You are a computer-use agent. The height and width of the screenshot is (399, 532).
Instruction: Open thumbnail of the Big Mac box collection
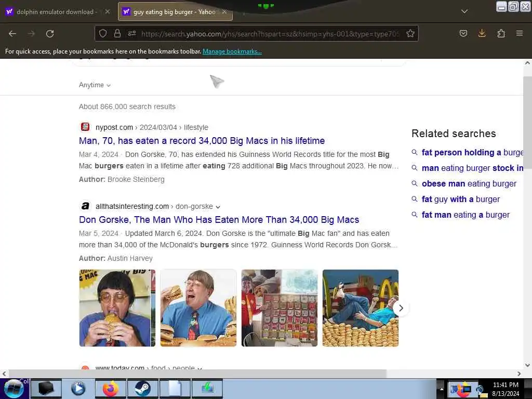coord(279,308)
